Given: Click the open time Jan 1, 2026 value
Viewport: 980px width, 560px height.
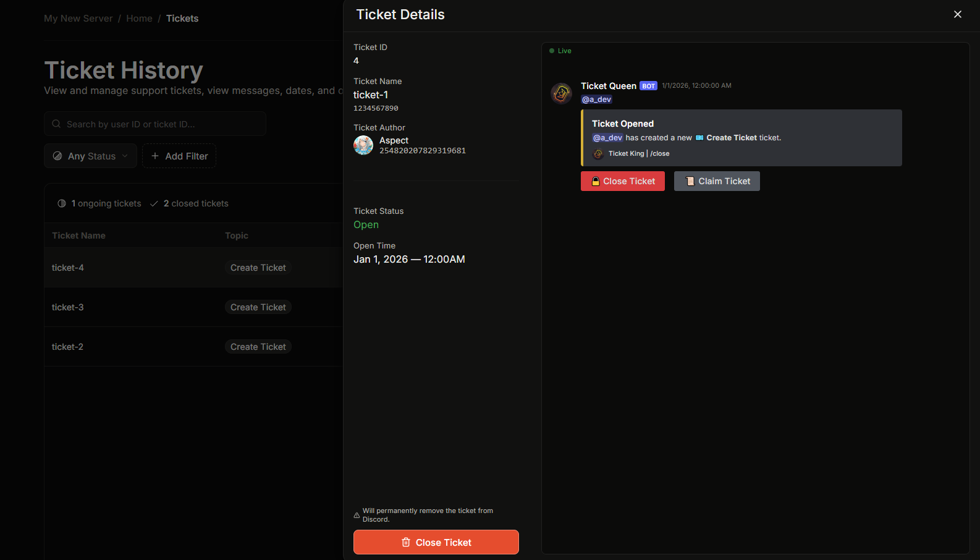Looking at the screenshot, I should click(409, 260).
